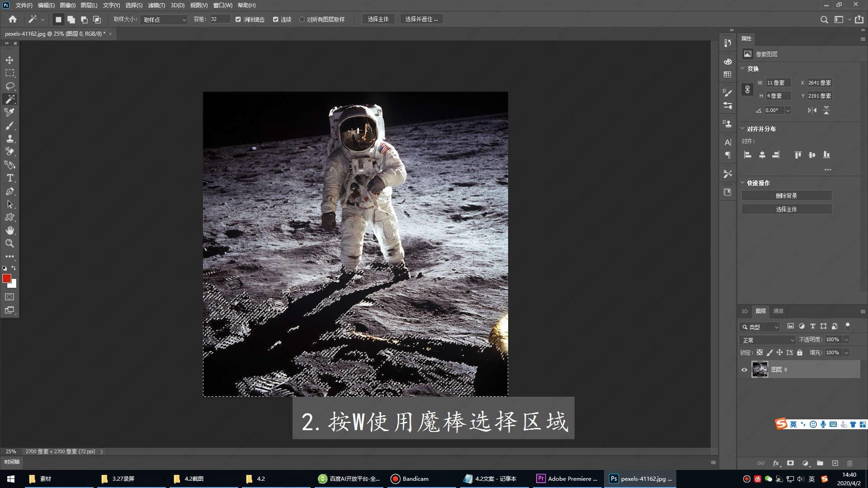Viewport: 868px width, 488px height.
Task: Flip horizontally in Properties transform
Action: coord(812,110)
